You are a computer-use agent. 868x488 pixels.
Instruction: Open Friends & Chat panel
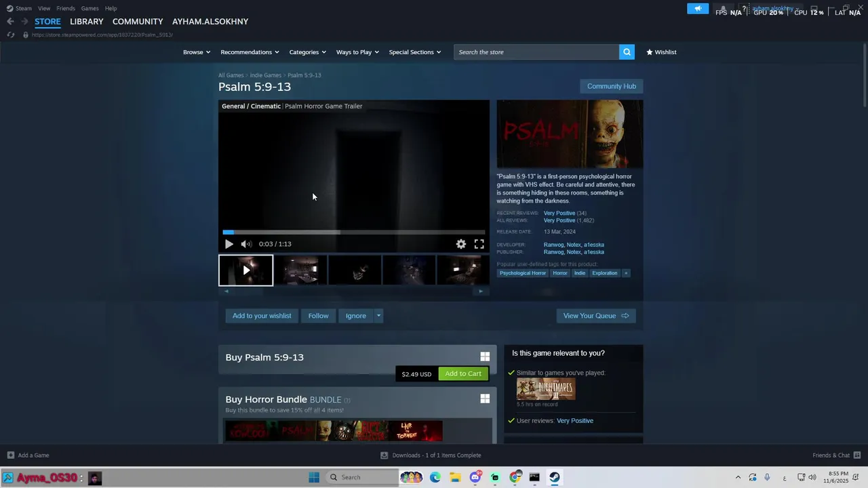(837, 455)
